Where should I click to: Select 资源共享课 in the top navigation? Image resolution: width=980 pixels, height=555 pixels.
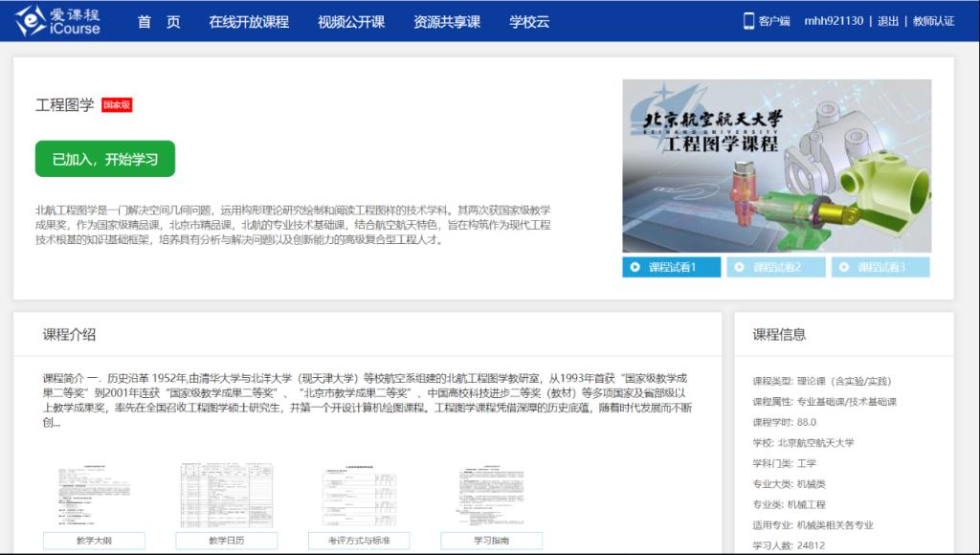pos(447,22)
